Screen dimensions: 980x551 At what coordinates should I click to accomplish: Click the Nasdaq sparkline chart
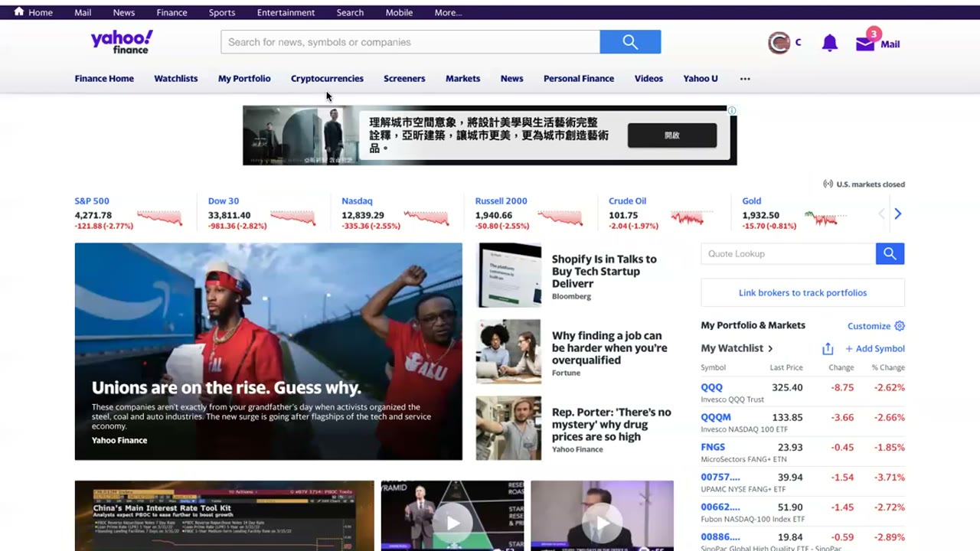coord(425,217)
